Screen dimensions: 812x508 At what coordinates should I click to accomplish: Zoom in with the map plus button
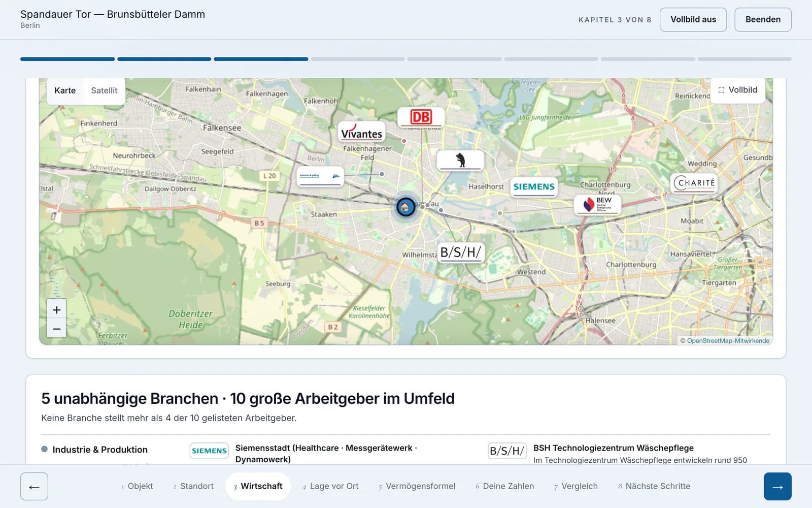[x=56, y=310]
